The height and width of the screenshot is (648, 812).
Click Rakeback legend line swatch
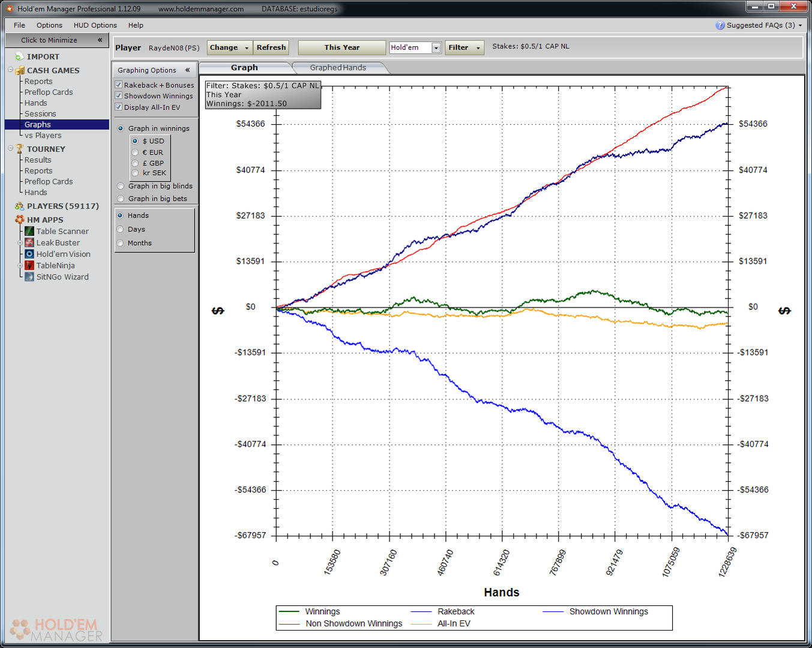point(421,611)
